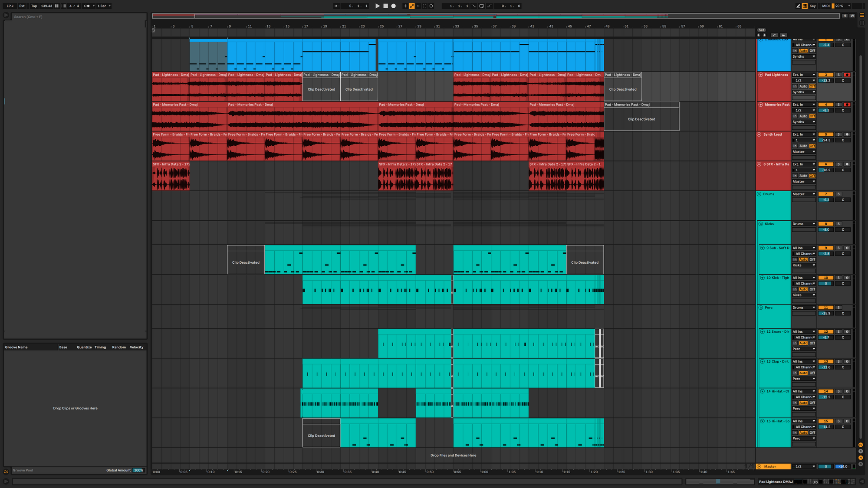Image resolution: width=868 pixels, height=488 pixels.
Task: Enable the Draw Mode pencil
Action: (798, 6)
